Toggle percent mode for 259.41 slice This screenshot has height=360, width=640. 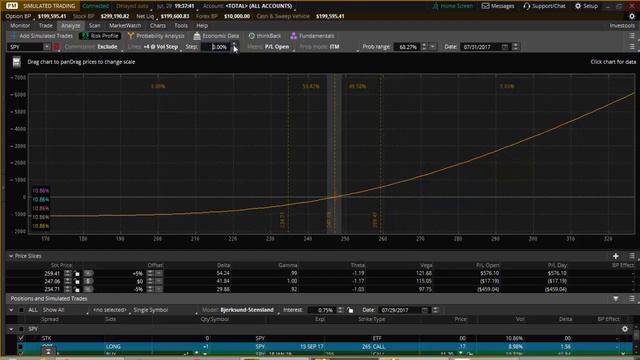88,273
